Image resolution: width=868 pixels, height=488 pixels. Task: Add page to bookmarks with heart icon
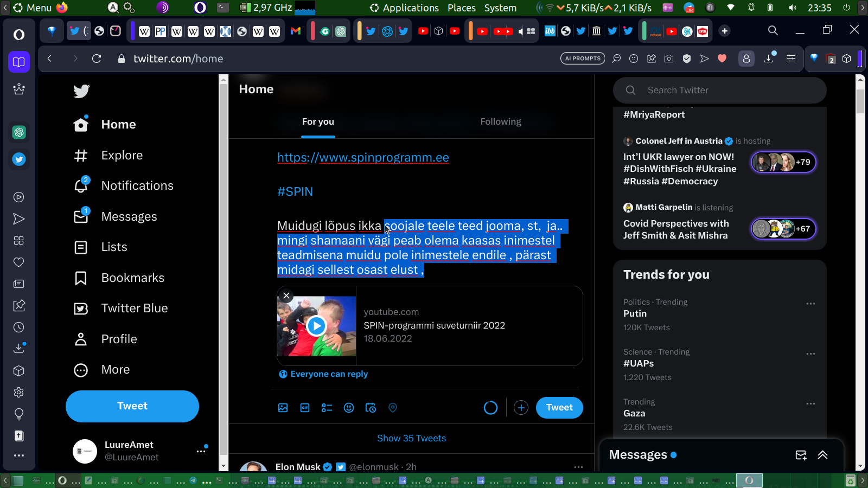tap(722, 59)
